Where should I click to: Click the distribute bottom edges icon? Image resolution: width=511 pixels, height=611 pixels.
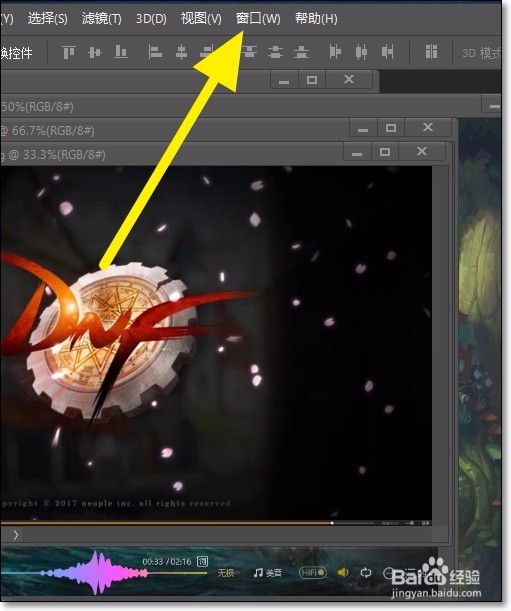pyautogui.click(x=301, y=52)
